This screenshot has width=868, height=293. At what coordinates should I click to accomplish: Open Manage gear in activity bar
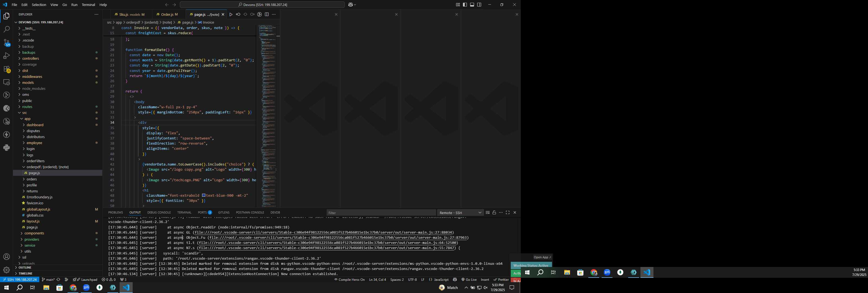[7, 270]
